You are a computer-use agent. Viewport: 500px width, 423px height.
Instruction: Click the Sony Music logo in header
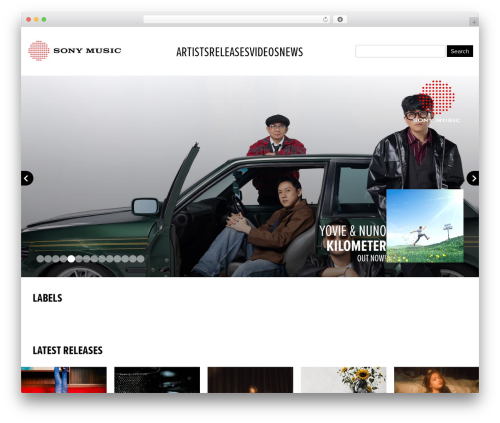tap(74, 51)
